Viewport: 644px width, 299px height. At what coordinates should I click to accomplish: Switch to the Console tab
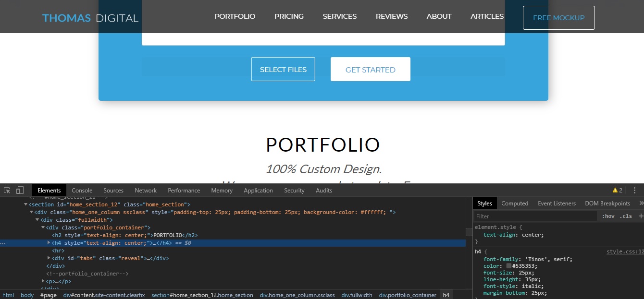82,191
